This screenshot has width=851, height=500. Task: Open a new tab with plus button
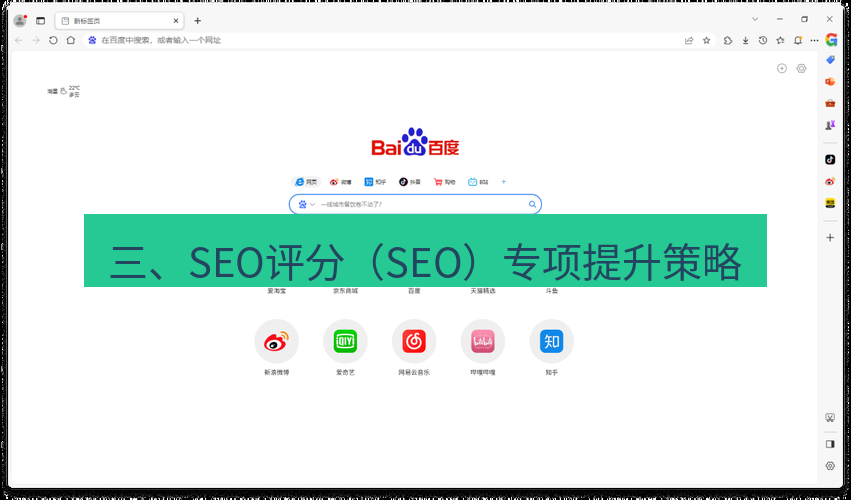point(198,21)
